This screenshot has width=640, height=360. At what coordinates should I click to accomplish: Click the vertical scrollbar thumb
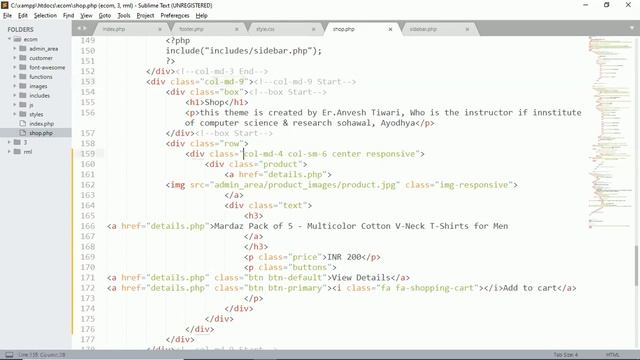637,265
